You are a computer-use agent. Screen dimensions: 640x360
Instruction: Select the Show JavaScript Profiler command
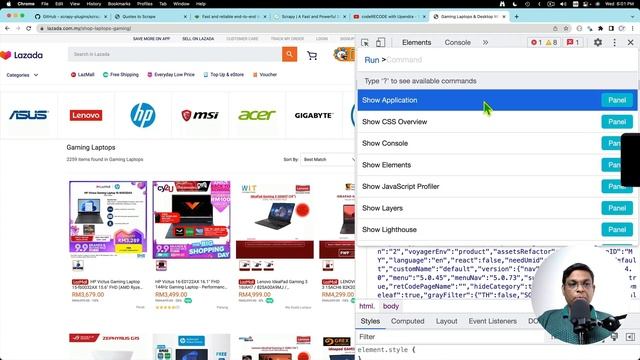coord(497,187)
